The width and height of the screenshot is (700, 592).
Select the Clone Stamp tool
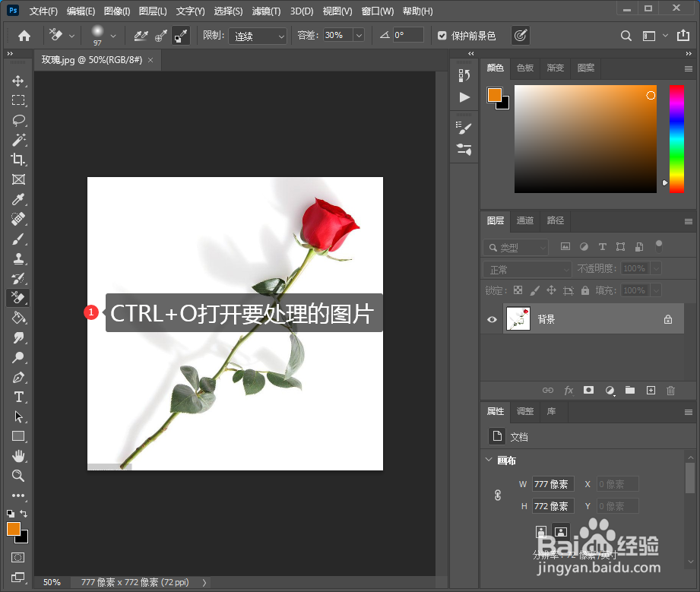tap(18, 258)
